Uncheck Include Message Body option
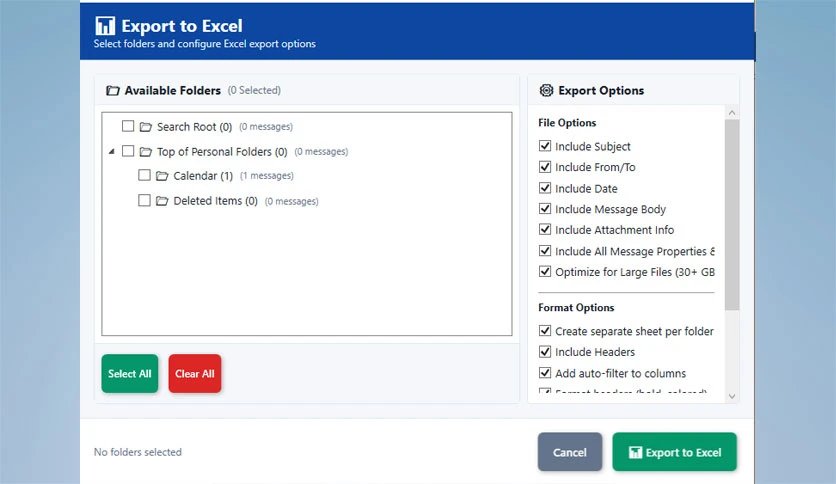Viewport: 836px width, 484px height. [x=544, y=208]
